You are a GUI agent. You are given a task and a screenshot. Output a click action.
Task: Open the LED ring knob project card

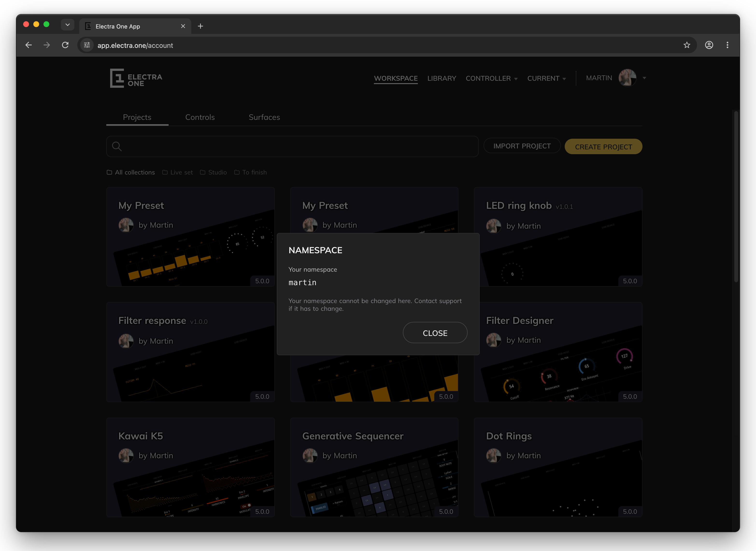pyautogui.click(x=558, y=237)
